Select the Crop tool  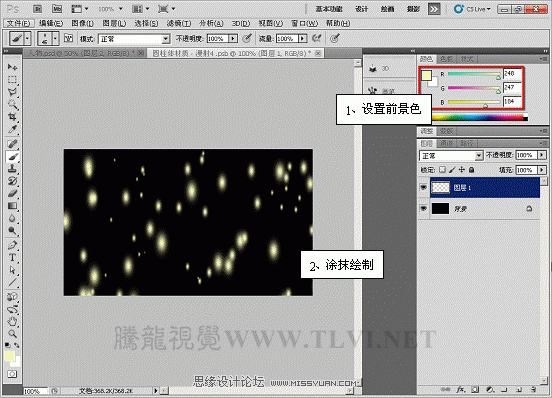pyautogui.click(x=12, y=116)
